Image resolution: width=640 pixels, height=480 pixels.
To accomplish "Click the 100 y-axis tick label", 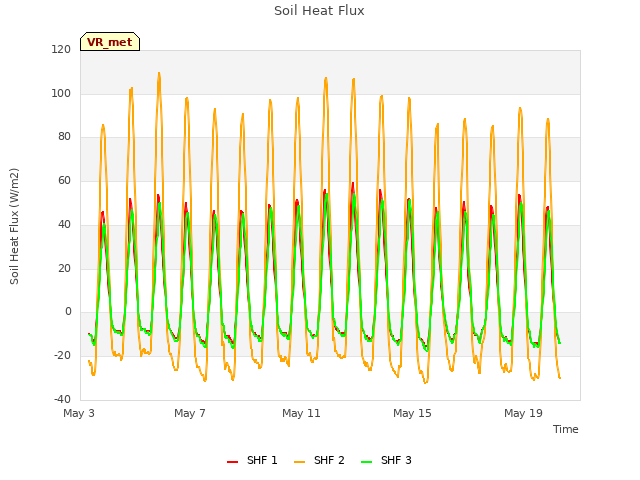I will 61,93.
